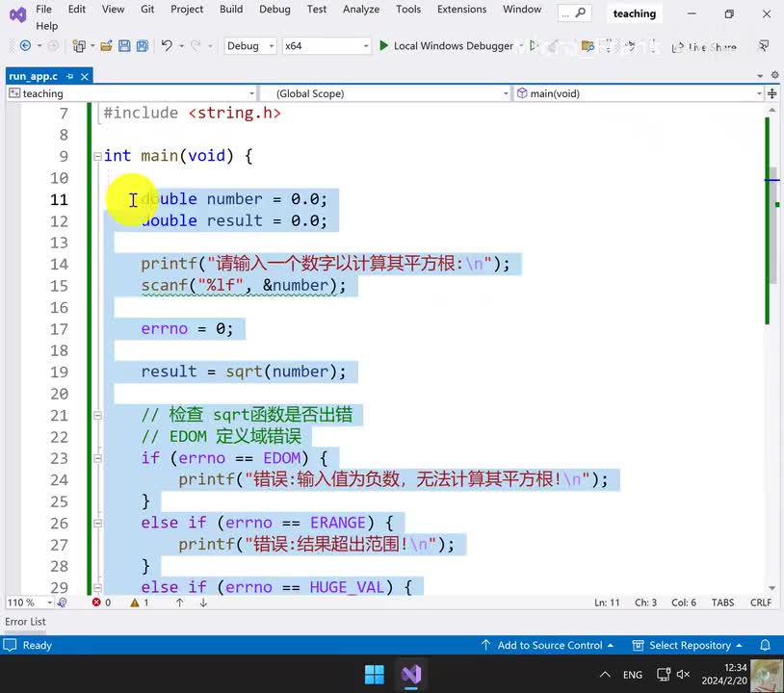This screenshot has height=693, width=784.
Task: Toggle the TABS indentation setting
Action: (x=722, y=603)
